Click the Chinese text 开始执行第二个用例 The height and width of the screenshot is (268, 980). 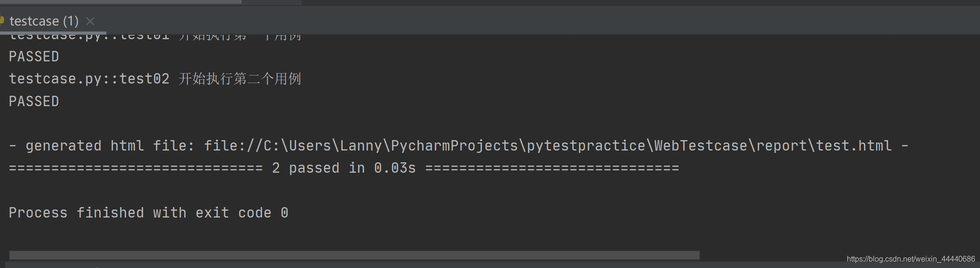240,79
